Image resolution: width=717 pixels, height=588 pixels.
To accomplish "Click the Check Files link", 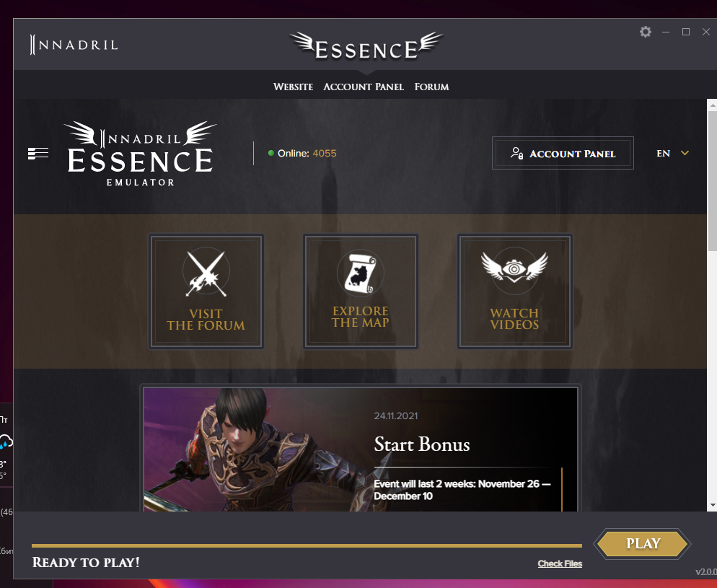I will [x=560, y=563].
